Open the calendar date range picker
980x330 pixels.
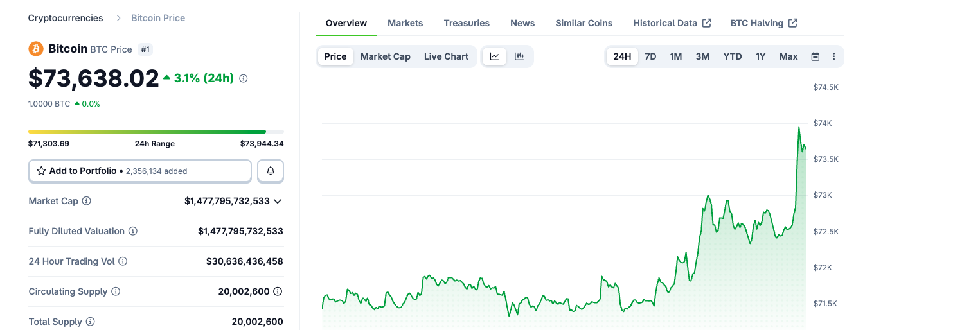[x=815, y=56]
